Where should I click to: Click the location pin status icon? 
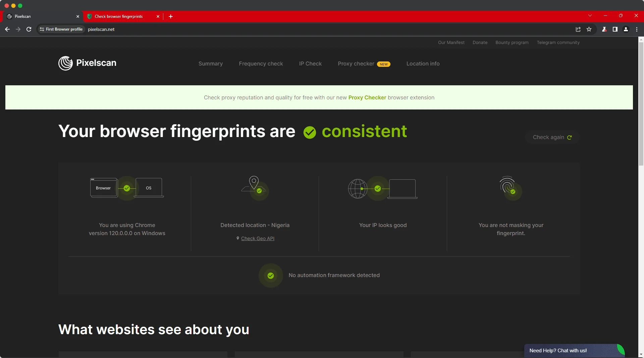[x=254, y=188]
